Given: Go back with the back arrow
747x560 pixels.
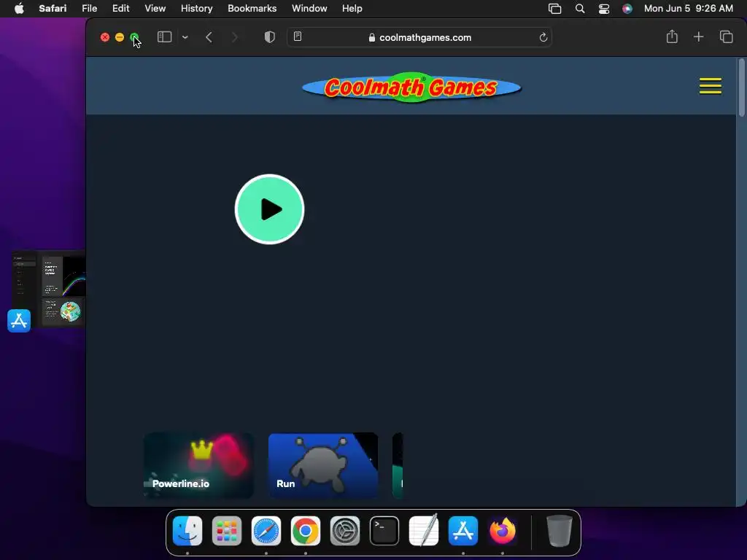Looking at the screenshot, I should 209,37.
